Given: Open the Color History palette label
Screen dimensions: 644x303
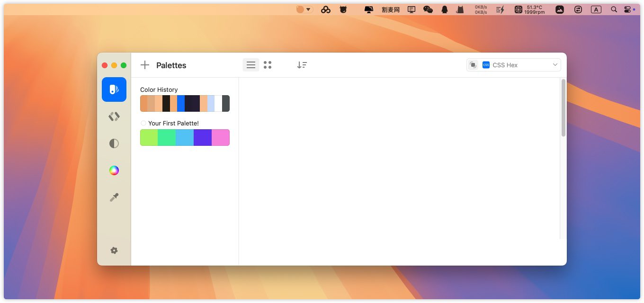Looking at the screenshot, I should (159, 89).
